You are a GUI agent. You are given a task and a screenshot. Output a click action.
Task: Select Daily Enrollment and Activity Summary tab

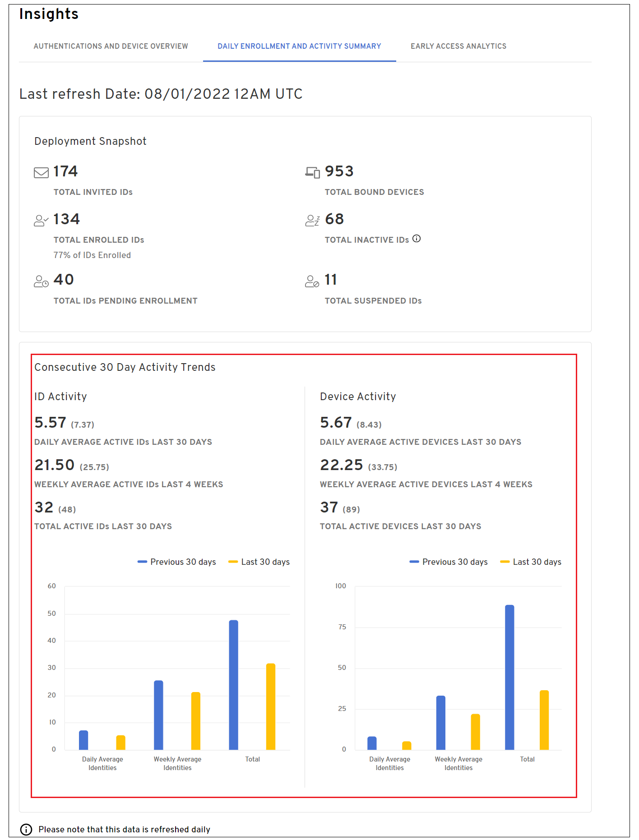299,46
